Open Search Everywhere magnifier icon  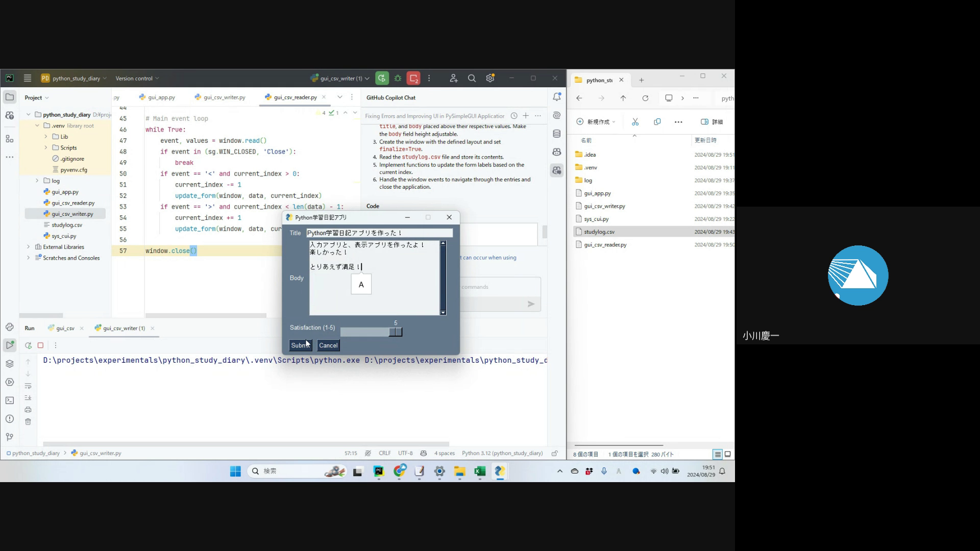point(472,78)
